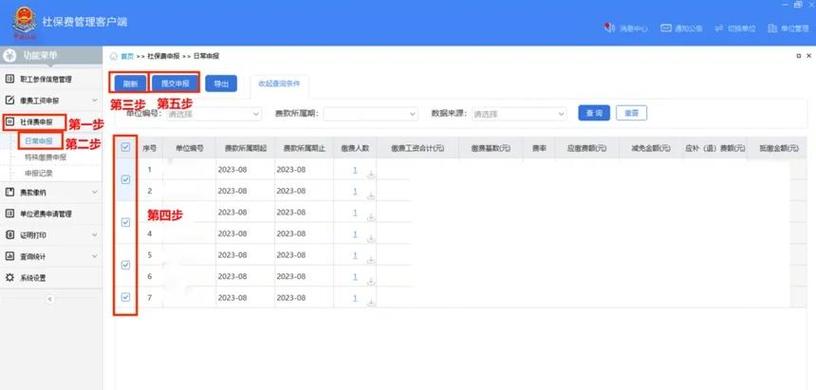The width and height of the screenshot is (816, 390).
Task: Click the download icon in row 5
Action: (x=371, y=260)
